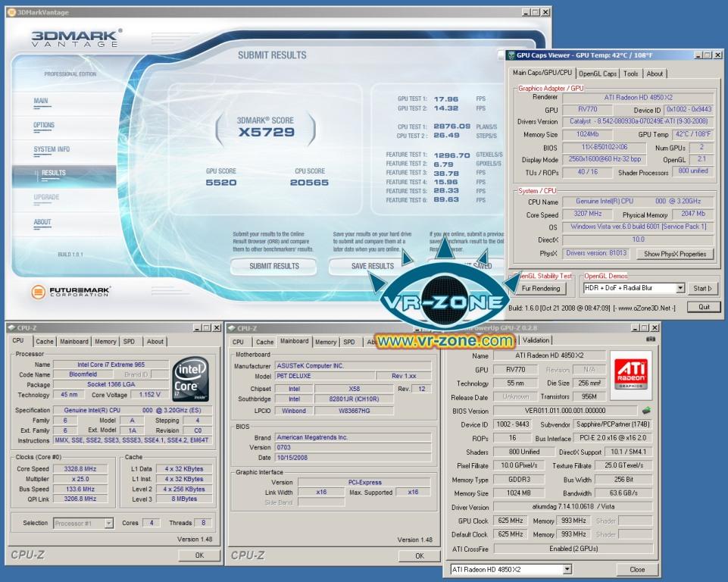Screen dimensions: 728x582
Task: Go to System Info in 3DMark menu
Action: pyautogui.click(x=52, y=149)
